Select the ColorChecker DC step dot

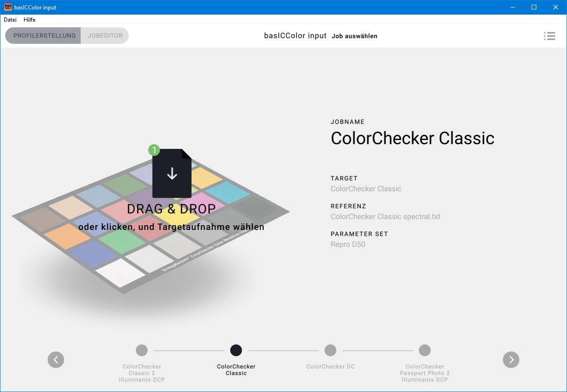pos(330,350)
